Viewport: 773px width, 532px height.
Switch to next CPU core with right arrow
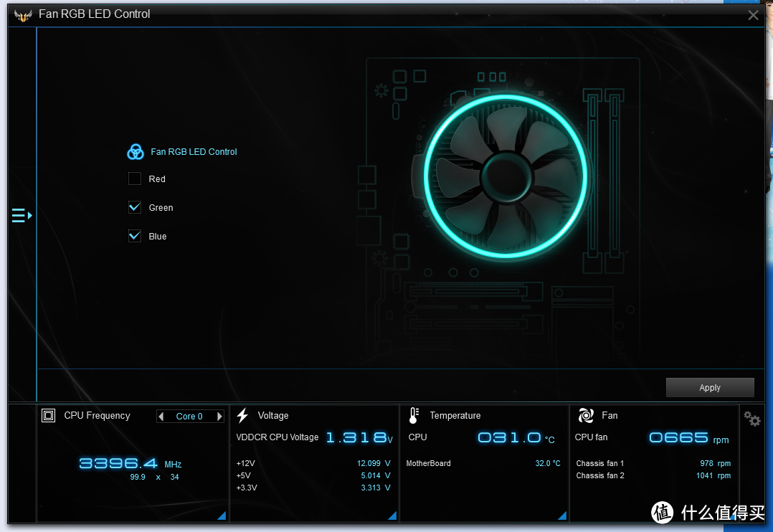(x=219, y=417)
